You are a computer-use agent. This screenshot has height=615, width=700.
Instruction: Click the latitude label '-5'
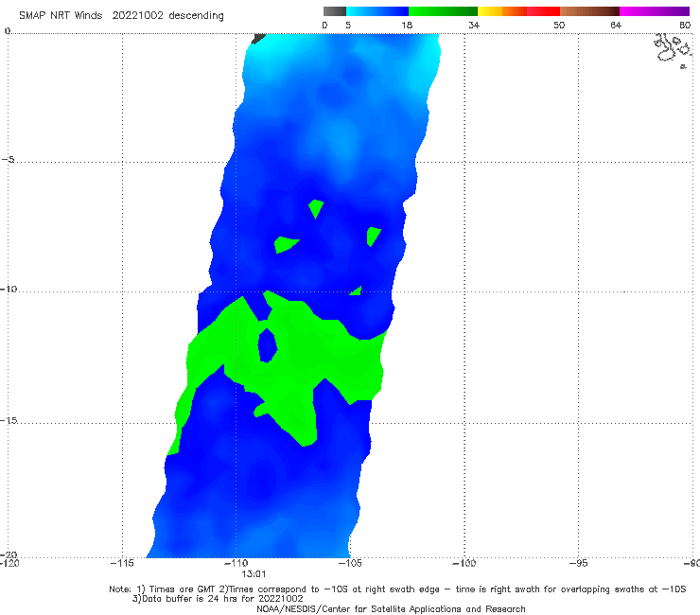[x=9, y=160]
